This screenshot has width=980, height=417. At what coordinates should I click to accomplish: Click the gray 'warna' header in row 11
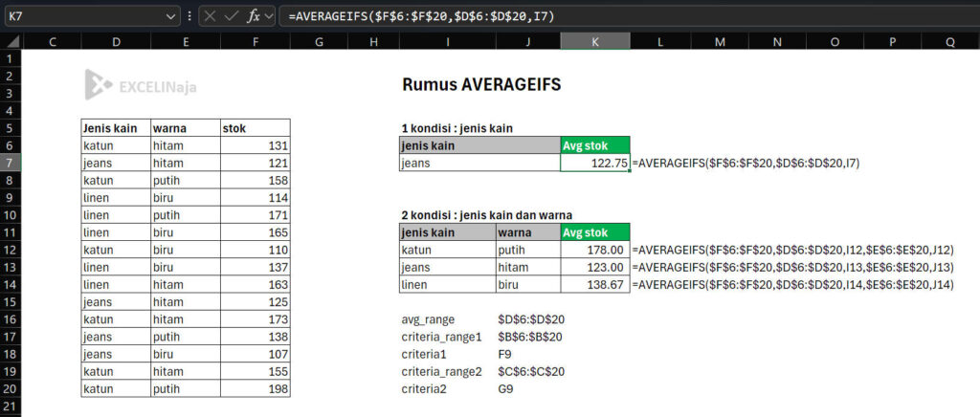pyautogui.click(x=528, y=232)
